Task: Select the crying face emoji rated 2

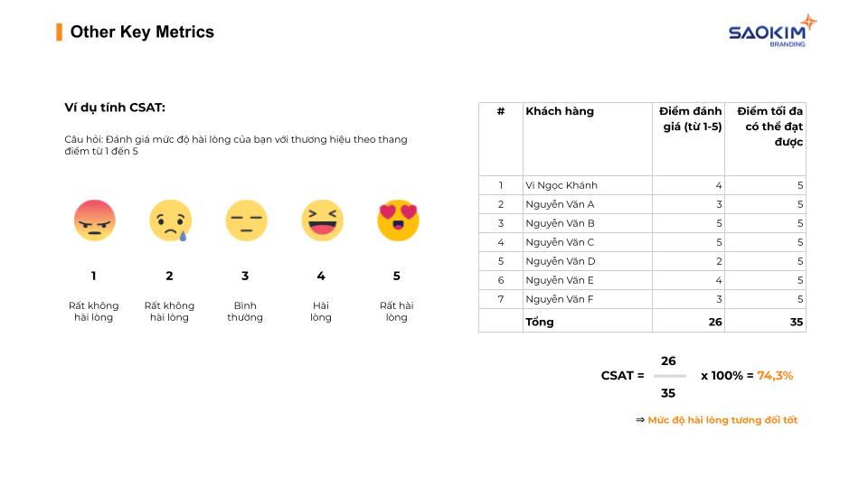Action: tap(171, 221)
